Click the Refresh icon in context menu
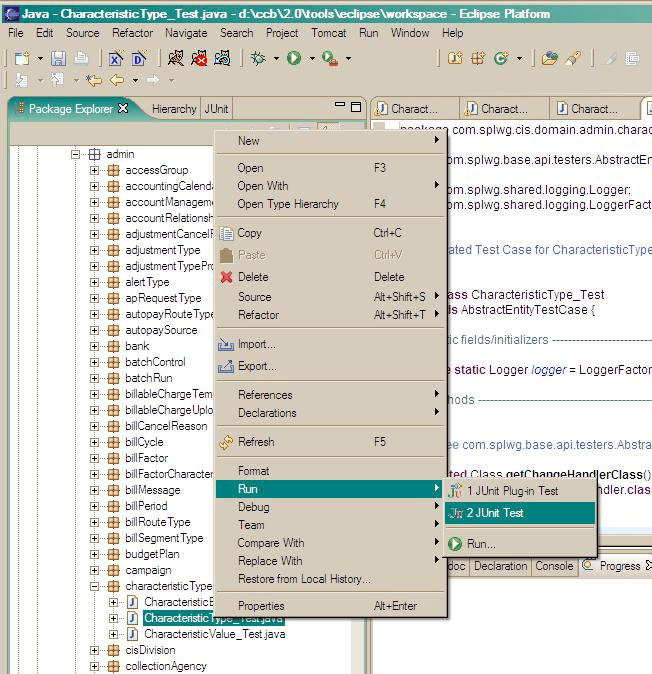 tap(226, 442)
